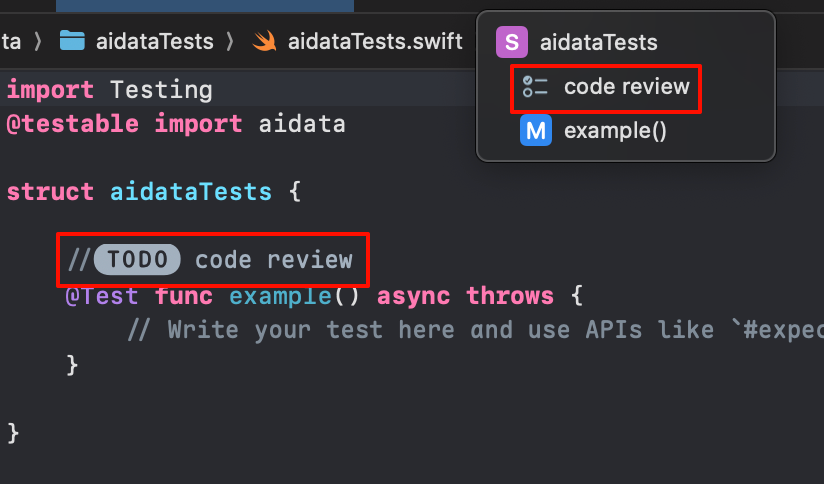
Task: Click the orange Swift file icon
Action: [264, 41]
